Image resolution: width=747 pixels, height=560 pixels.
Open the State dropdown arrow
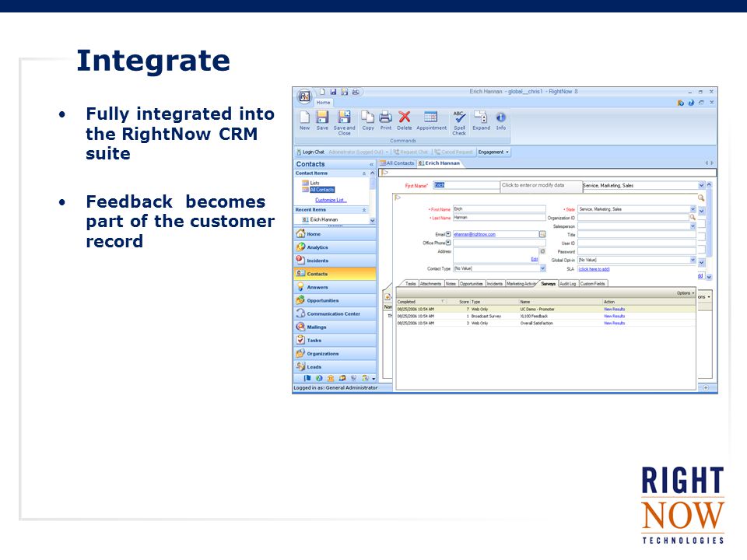coord(693,209)
